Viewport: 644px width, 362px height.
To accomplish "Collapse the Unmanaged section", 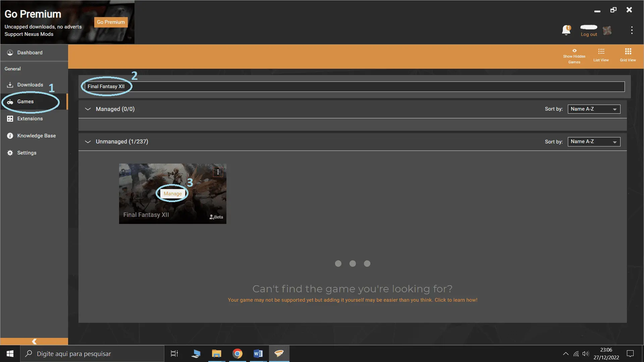I will [88, 141].
